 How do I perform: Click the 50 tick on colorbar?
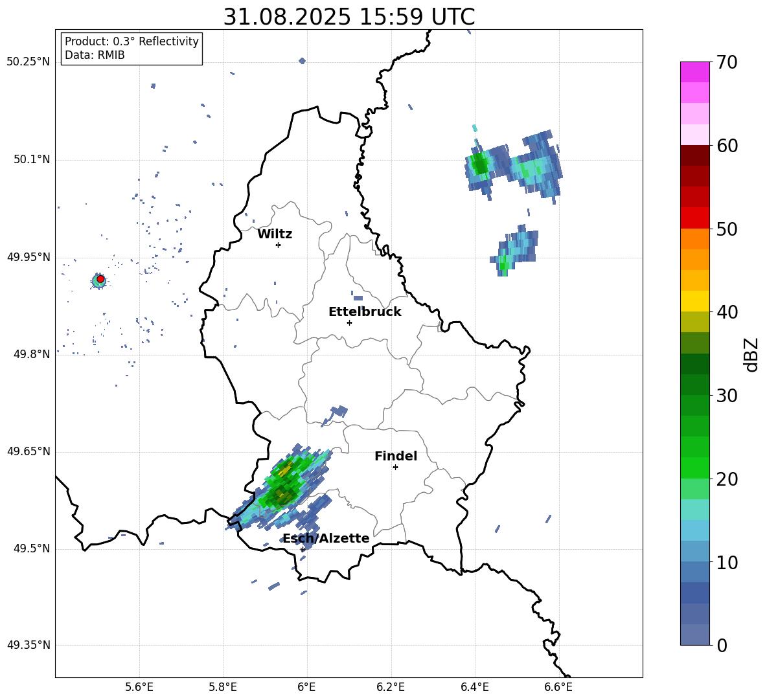[x=727, y=229]
